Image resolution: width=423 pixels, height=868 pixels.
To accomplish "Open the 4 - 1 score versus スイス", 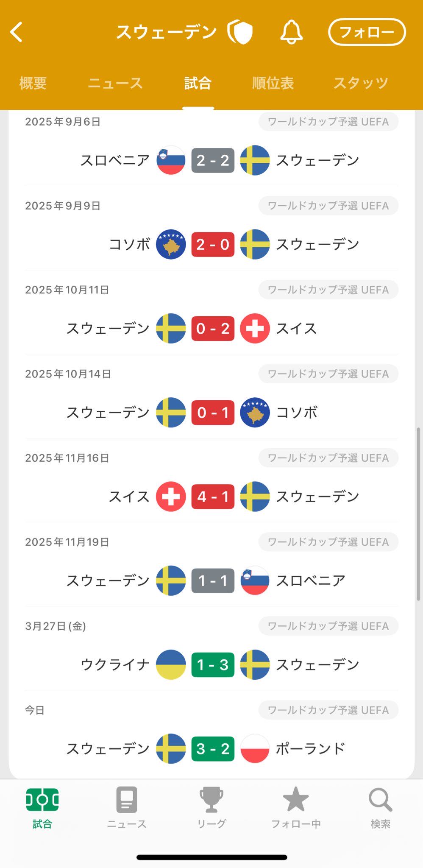I will pos(213,497).
